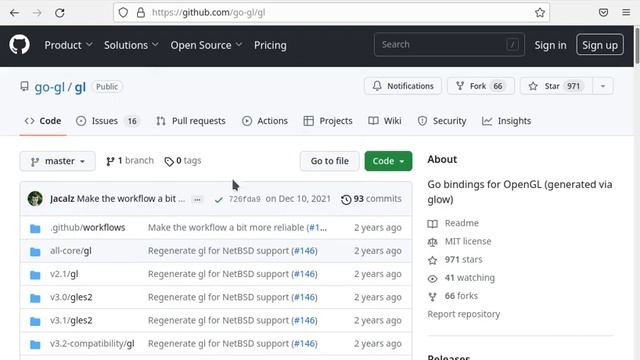Open the Wiki tab
Screen dimensions: 640x360
[385, 121]
